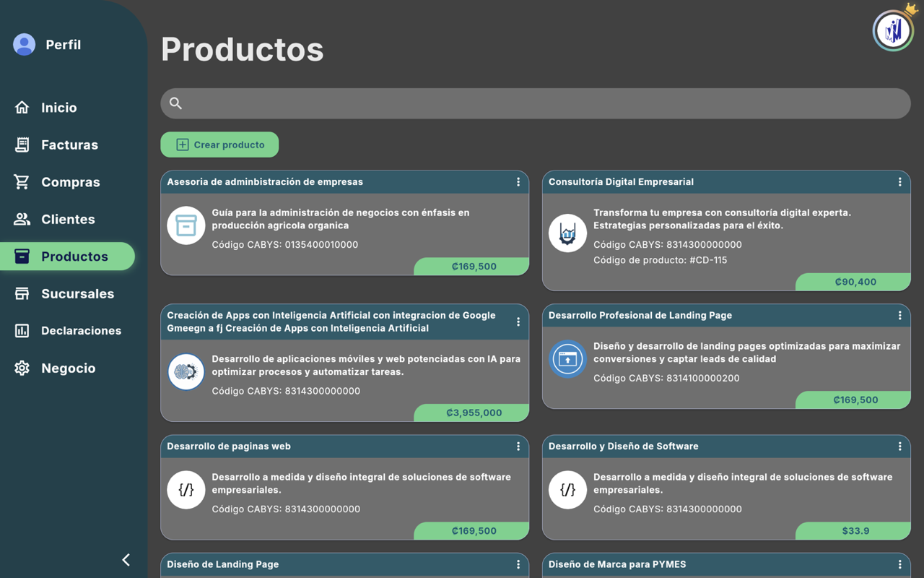
Task: Open options menu for Desarrollo de paginas web
Action: coord(518,447)
